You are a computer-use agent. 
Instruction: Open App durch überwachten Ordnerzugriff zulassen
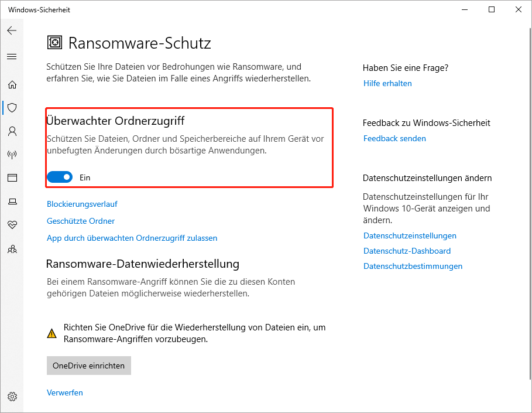click(132, 238)
